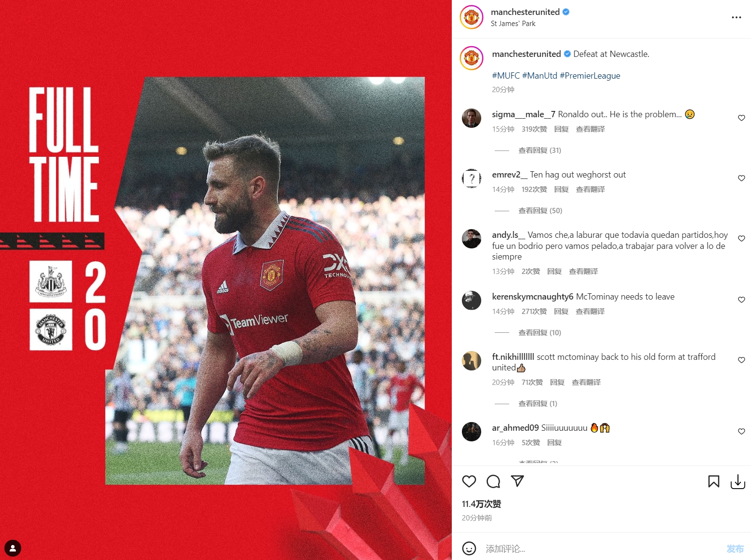Image resolution: width=751 pixels, height=560 pixels.
Task: Expand 10 replies under McTominay comment
Action: pos(540,333)
